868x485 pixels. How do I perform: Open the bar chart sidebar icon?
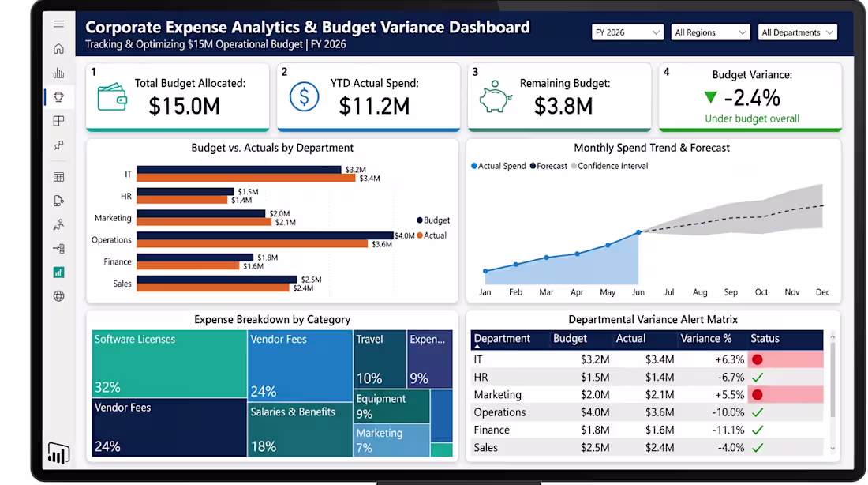pyautogui.click(x=58, y=73)
